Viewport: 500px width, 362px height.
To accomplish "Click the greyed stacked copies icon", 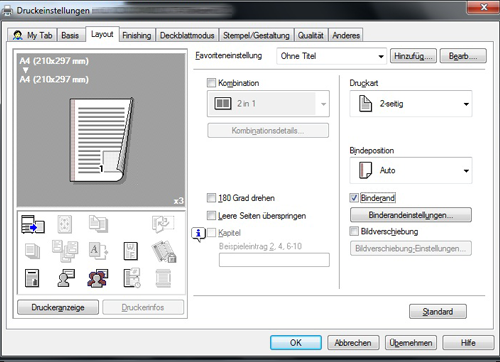I will pos(32,251).
